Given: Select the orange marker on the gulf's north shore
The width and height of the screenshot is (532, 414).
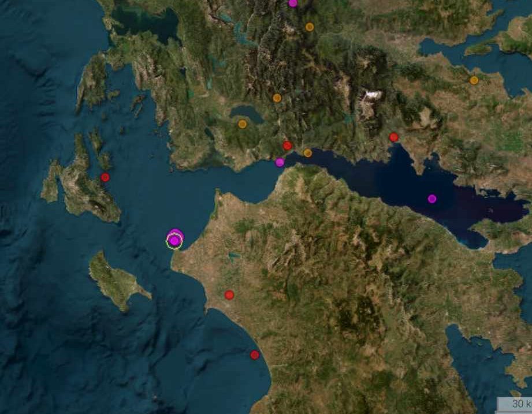Looking at the screenshot, I should click(308, 153).
